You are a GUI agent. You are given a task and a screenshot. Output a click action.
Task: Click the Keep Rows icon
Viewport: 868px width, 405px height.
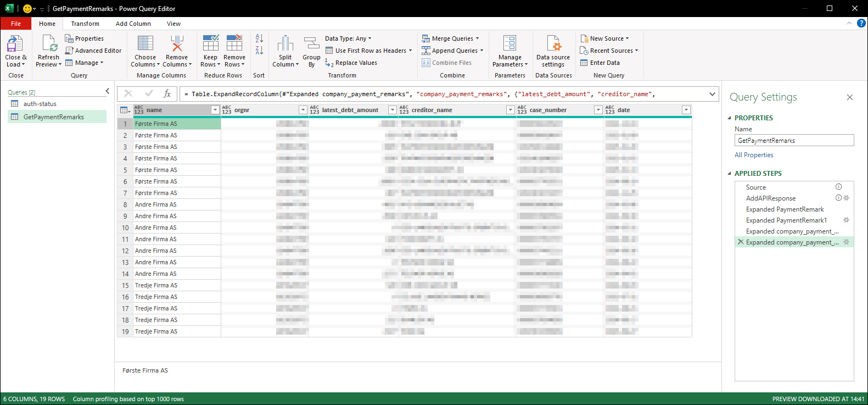coord(211,44)
